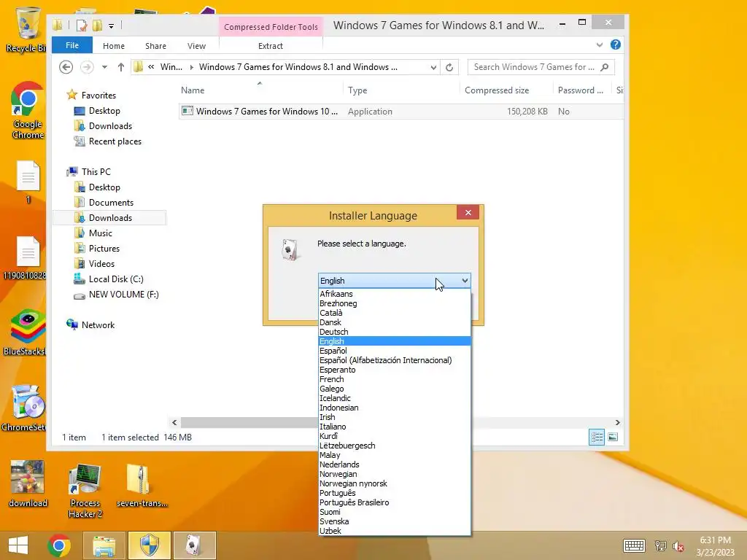Open the Extract ribbon tab
Screen dimensions: 747x560
271,46
